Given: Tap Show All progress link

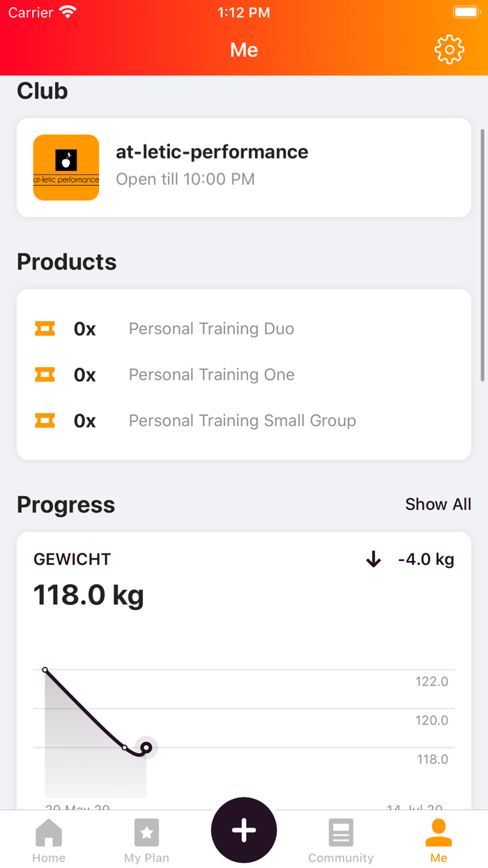Looking at the screenshot, I should [438, 504].
